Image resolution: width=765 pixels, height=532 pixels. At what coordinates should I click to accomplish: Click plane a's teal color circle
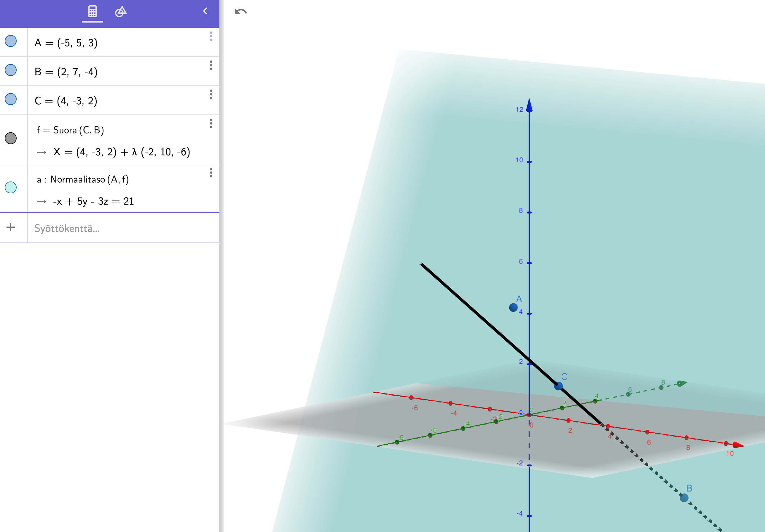coord(11,187)
